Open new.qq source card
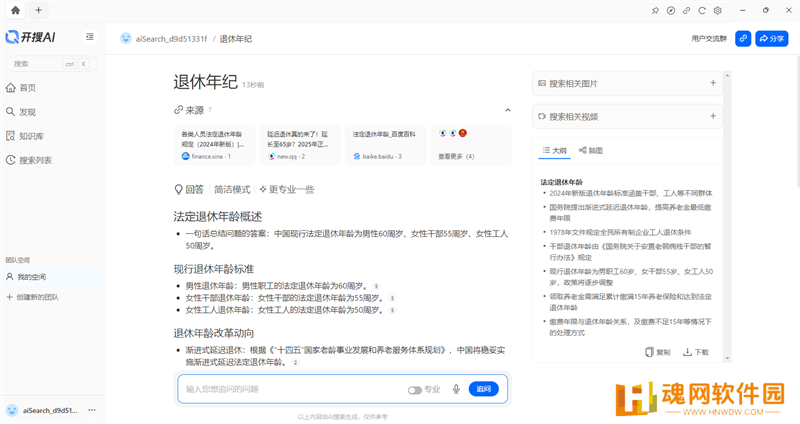This screenshot has width=800, height=424. pos(300,145)
